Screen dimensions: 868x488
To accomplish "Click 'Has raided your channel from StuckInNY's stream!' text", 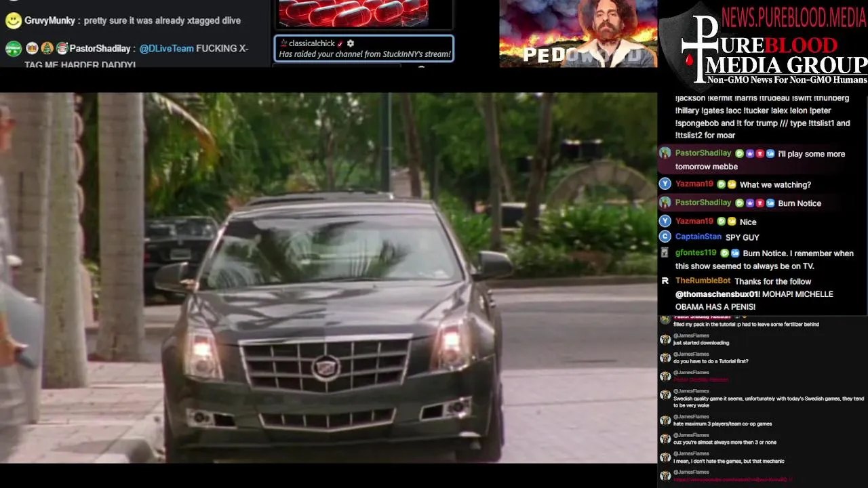I will point(365,54).
